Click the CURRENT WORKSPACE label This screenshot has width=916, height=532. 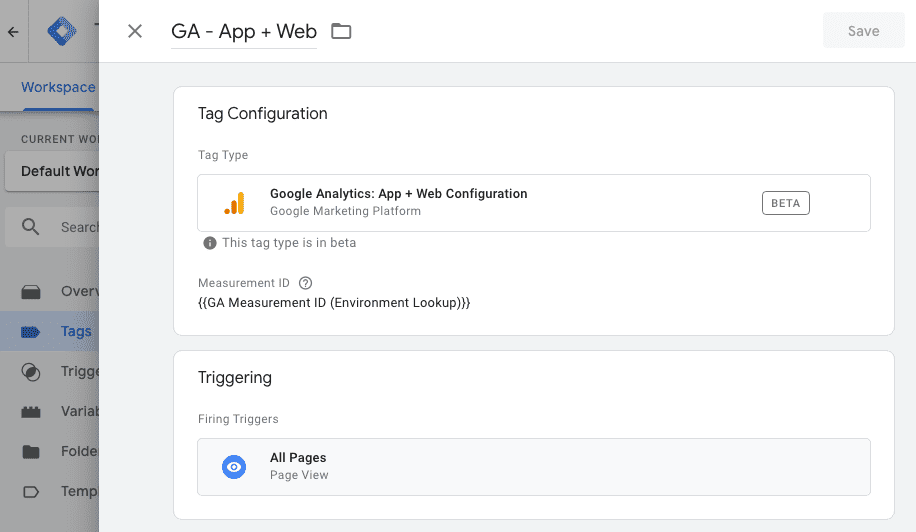60,139
